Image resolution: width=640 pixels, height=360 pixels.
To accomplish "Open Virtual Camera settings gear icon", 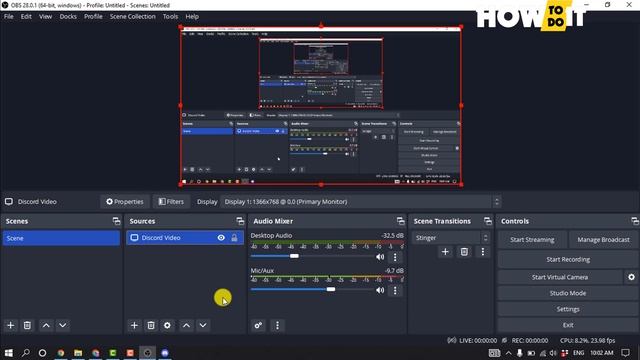I will click(x=631, y=277).
